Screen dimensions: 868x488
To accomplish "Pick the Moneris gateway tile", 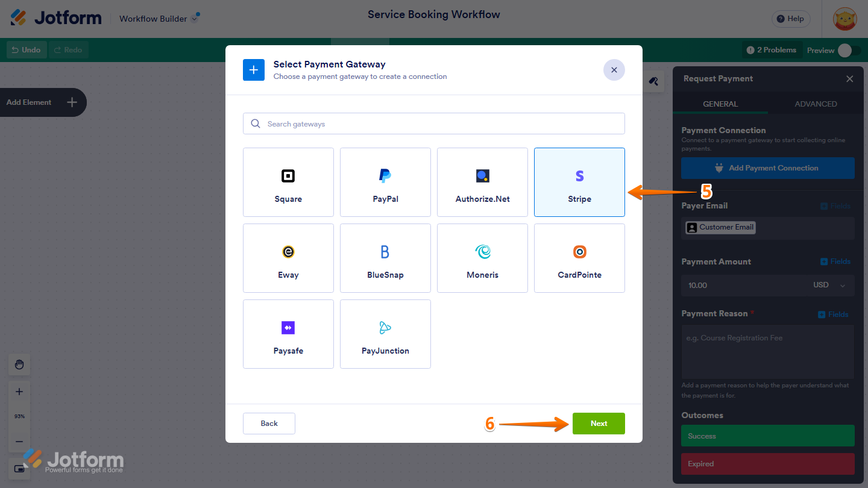I will point(482,258).
